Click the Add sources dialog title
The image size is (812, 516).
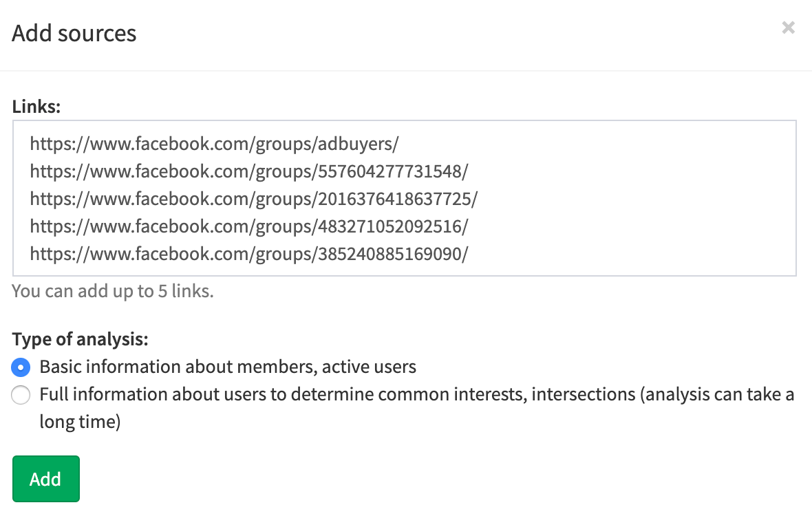[74, 32]
